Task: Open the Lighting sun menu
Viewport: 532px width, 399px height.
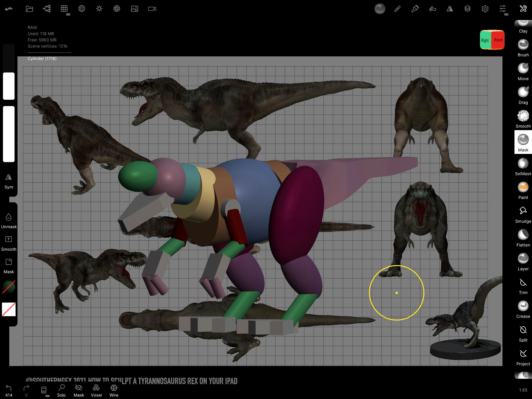Action: pyautogui.click(x=99, y=9)
